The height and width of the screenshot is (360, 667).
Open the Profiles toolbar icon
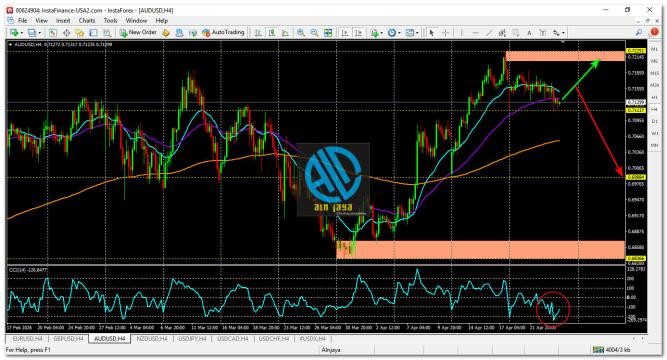click(31, 33)
